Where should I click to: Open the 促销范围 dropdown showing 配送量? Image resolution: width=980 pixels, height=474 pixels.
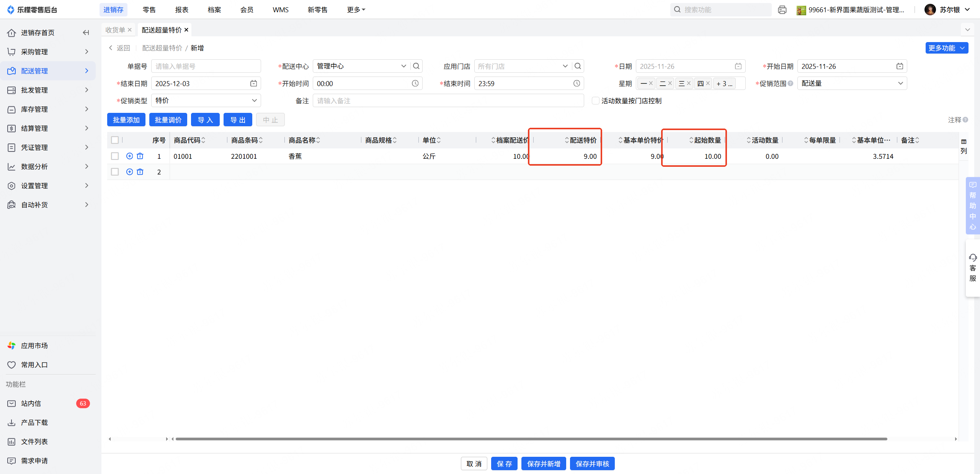tap(852, 83)
